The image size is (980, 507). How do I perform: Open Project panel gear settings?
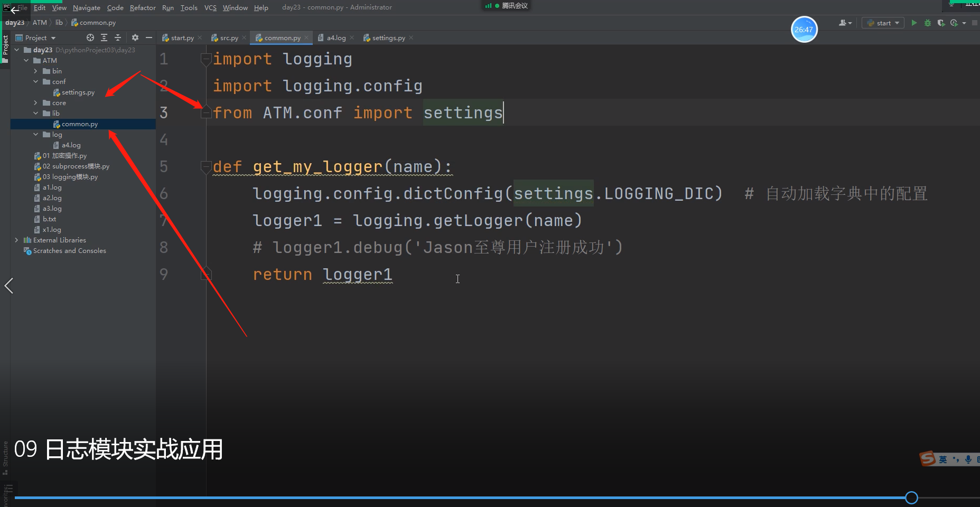[135, 37]
